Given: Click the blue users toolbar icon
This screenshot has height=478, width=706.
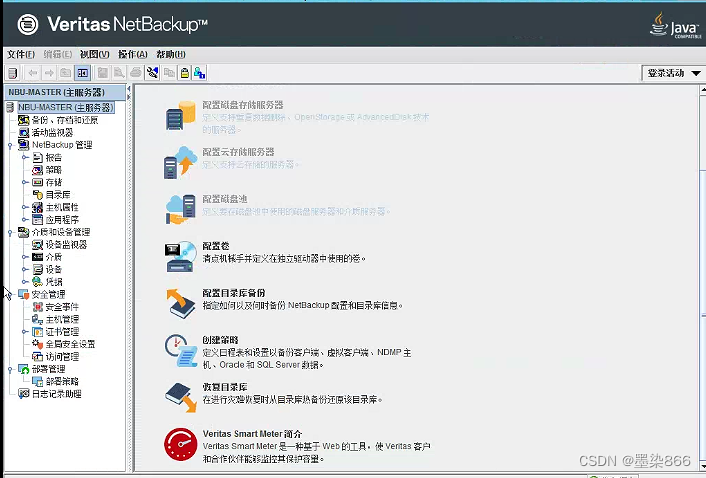Looking at the screenshot, I should (x=199, y=73).
